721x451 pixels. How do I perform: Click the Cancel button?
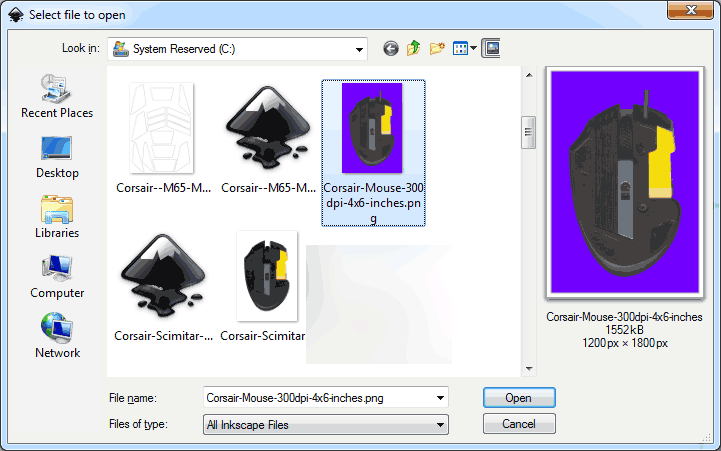coord(519,424)
